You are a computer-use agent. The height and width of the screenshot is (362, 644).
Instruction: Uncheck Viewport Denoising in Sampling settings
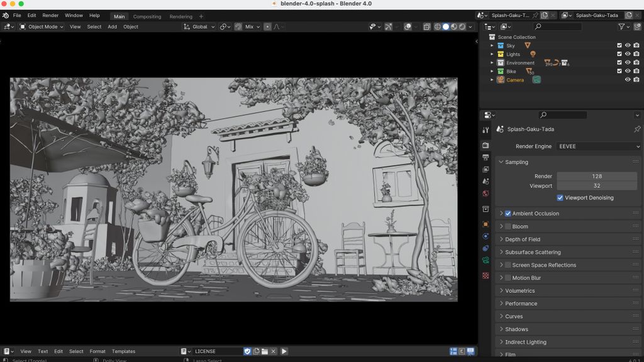pyautogui.click(x=560, y=197)
